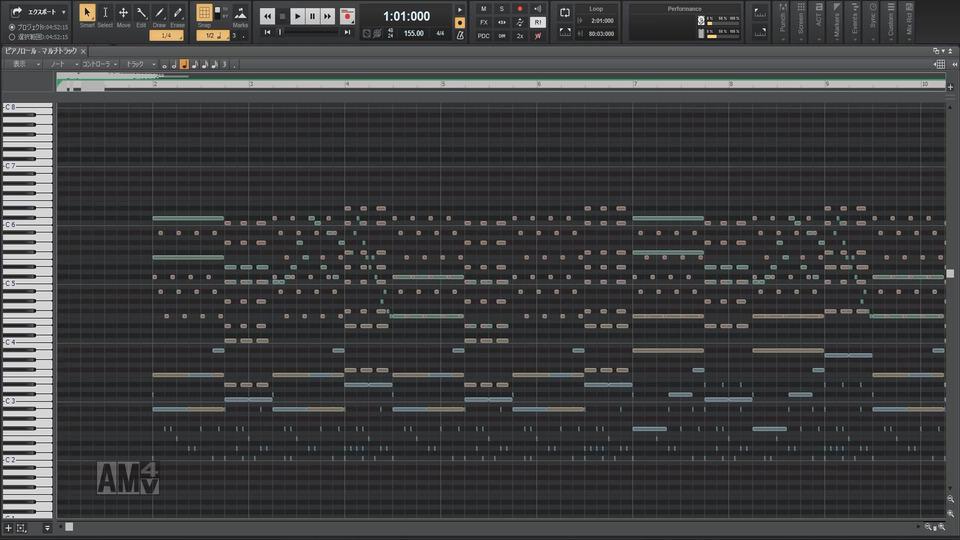Viewport: 960px width, 540px height.
Task: Click the Record button in transport
Action: [x=347, y=16]
